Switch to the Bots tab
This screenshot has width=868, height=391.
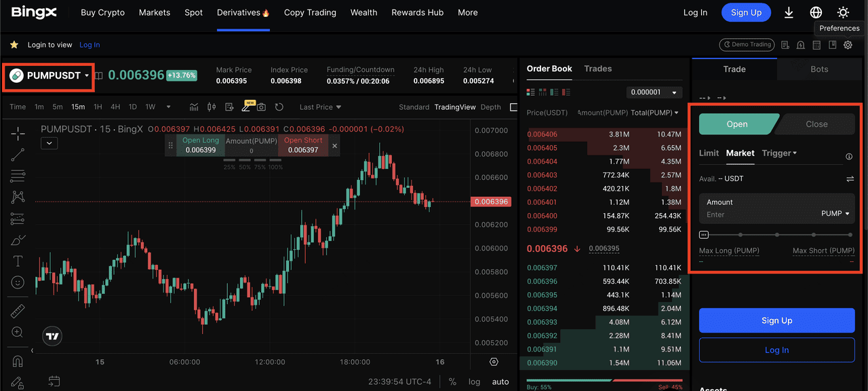(819, 69)
